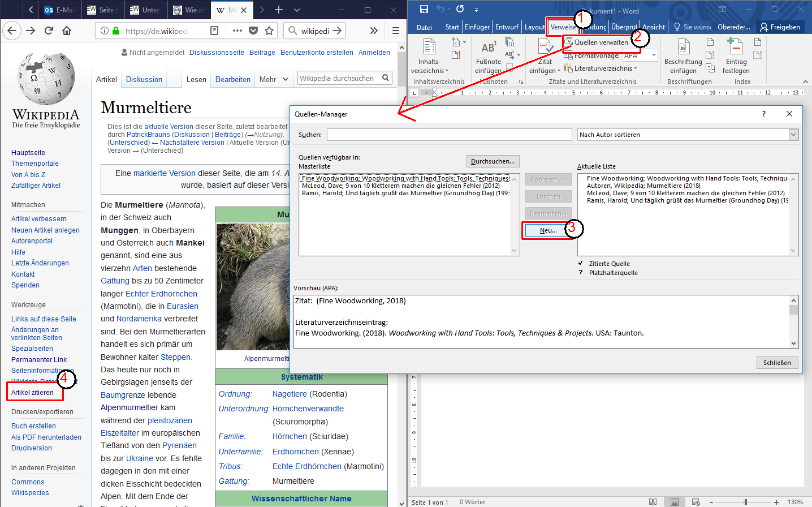Screen dimensions: 812x507
Task: Save the Word document via floppy icon
Action: (424, 9)
